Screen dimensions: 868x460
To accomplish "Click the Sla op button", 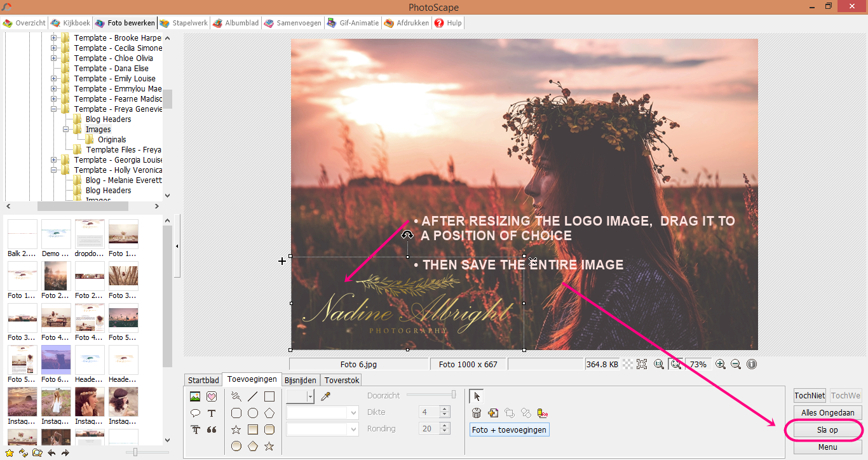I will pyautogui.click(x=827, y=430).
